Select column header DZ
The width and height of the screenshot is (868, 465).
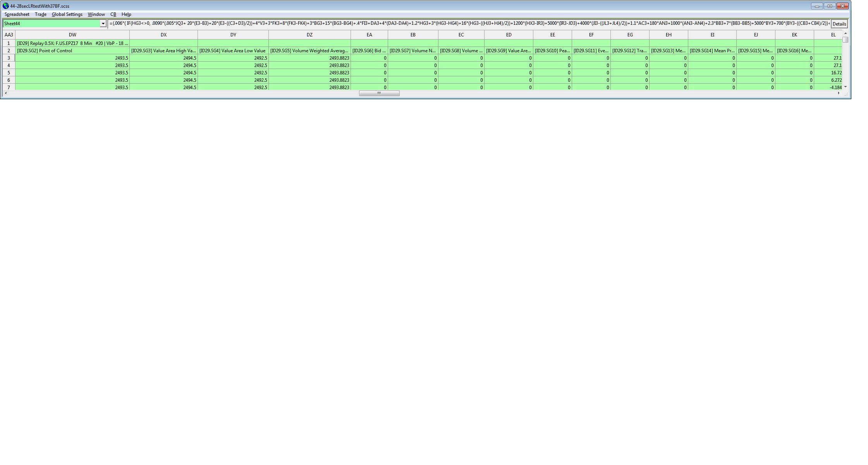(309, 35)
